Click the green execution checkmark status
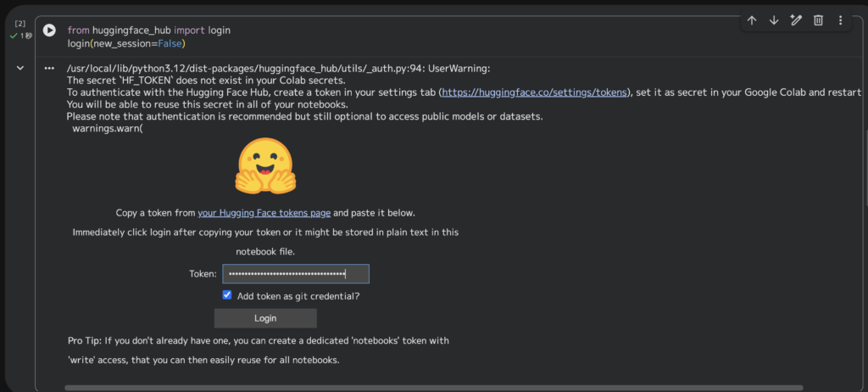Viewport: 868px width, 392px height. tap(14, 36)
